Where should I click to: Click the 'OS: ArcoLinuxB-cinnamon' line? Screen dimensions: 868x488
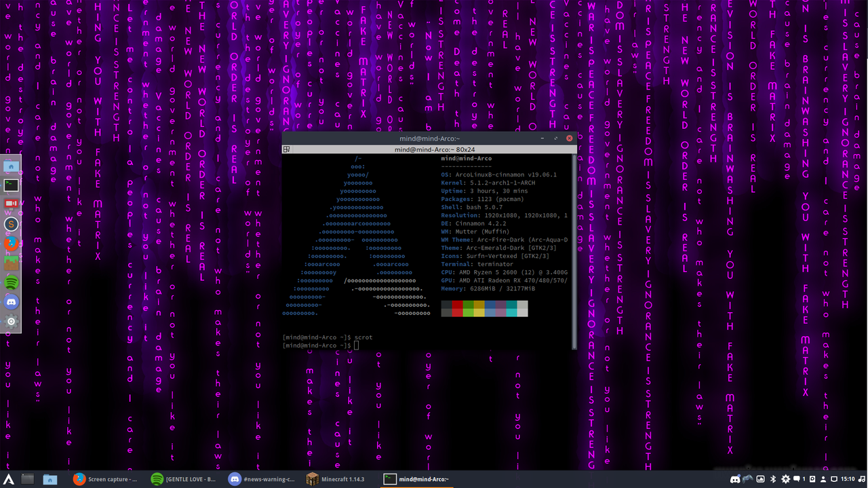[498, 174]
